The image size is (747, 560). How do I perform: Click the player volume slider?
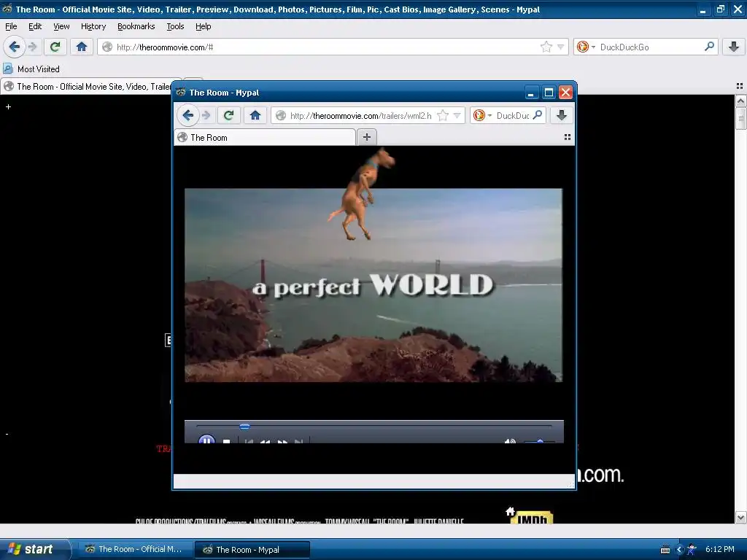pyautogui.click(x=539, y=441)
